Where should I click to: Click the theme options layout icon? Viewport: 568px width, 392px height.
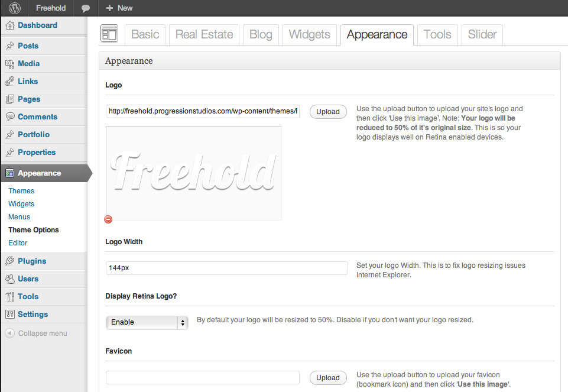click(x=109, y=34)
